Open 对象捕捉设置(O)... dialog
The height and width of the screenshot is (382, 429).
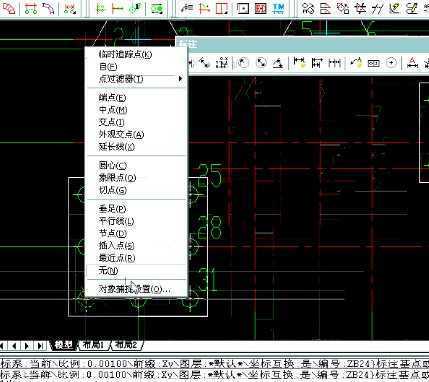click(x=136, y=289)
